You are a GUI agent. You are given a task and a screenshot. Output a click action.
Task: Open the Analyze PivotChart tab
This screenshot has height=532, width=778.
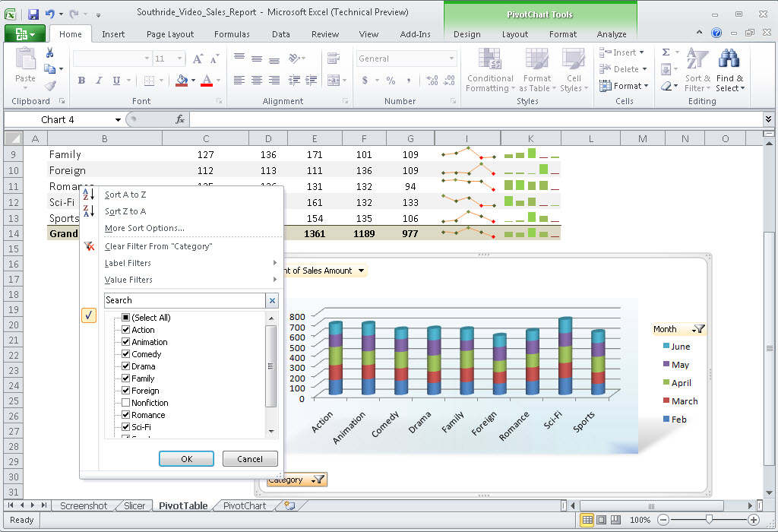(x=612, y=34)
